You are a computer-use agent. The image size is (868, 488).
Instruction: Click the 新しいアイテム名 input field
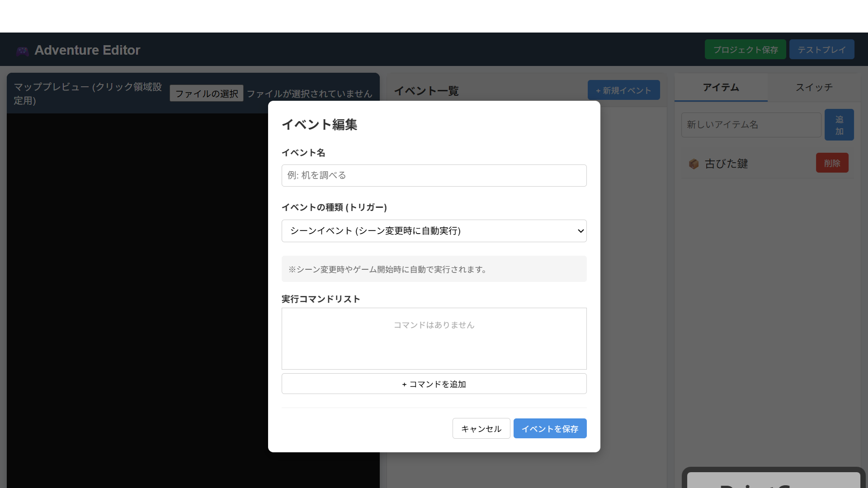[x=751, y=125]
